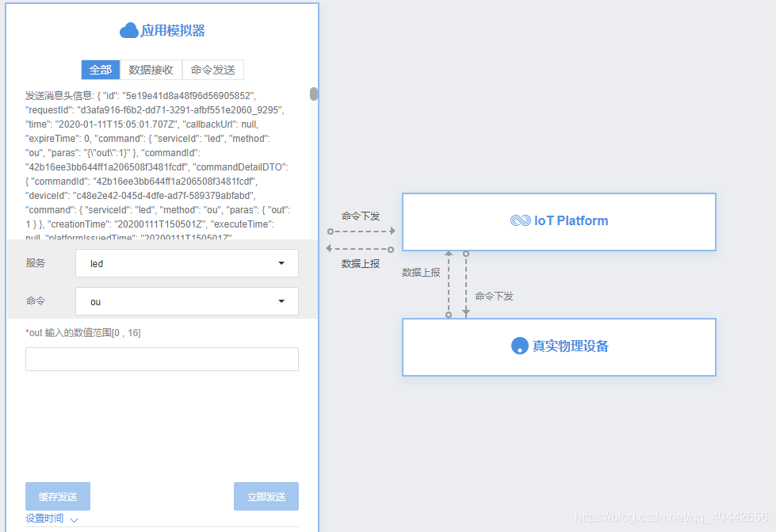The width and height of the screenshot is (776, 532).
Task: Switch to the 全部 tab
Action: (101, 70)
